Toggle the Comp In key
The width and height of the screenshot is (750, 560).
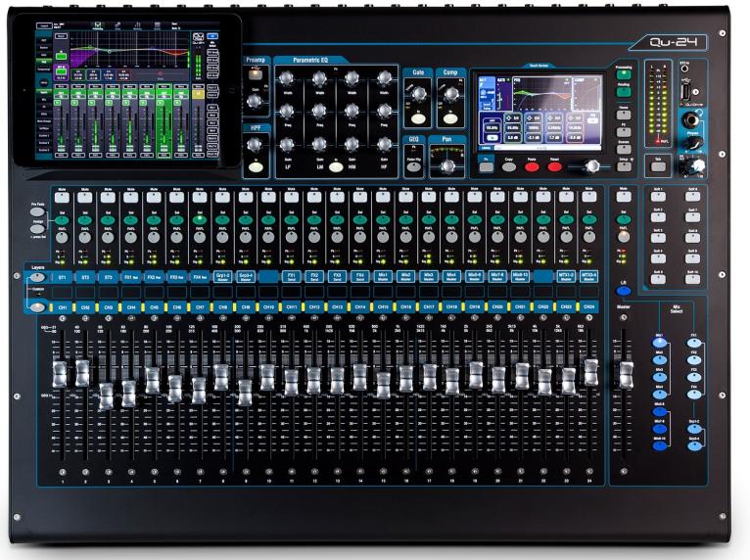[449, 118]
